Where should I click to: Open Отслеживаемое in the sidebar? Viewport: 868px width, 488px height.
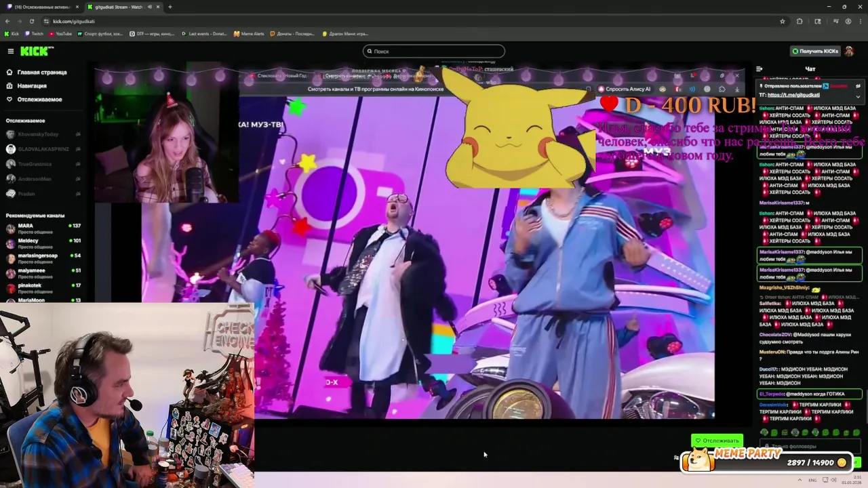(x=34, y=99)
